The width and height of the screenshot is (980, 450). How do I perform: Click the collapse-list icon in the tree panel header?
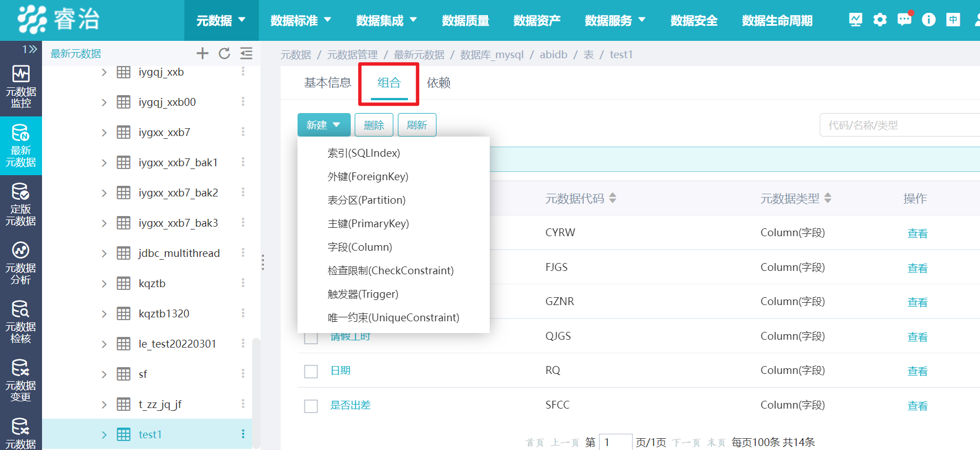point(246,53)
